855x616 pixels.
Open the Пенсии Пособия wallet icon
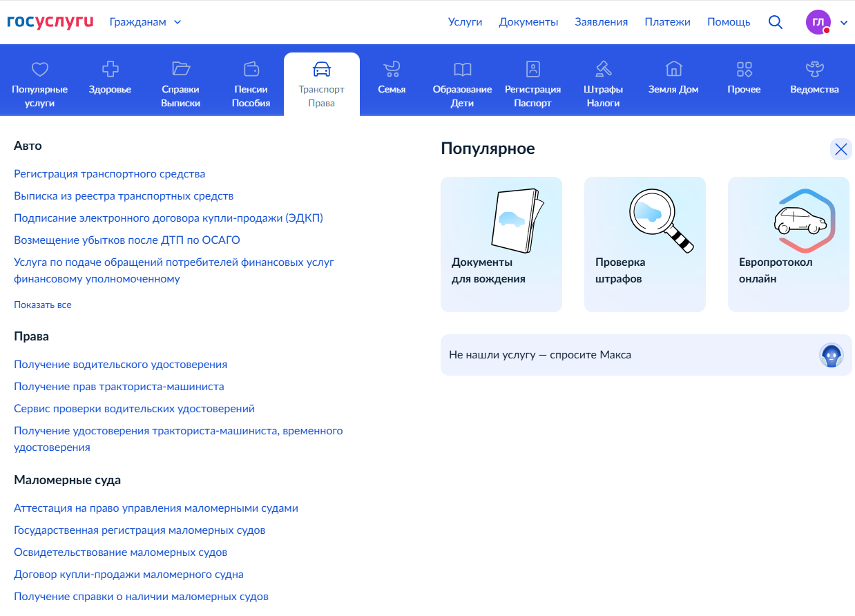point(251,68)
